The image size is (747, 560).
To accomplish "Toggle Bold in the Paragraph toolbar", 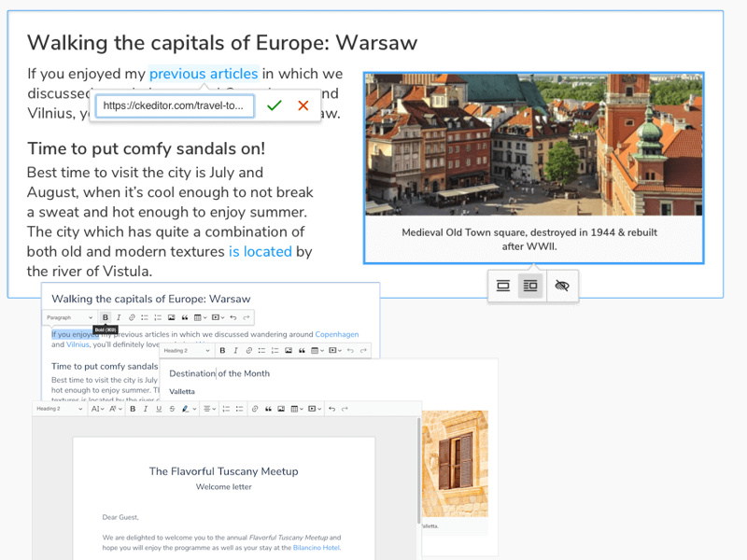I will (106, 317).
